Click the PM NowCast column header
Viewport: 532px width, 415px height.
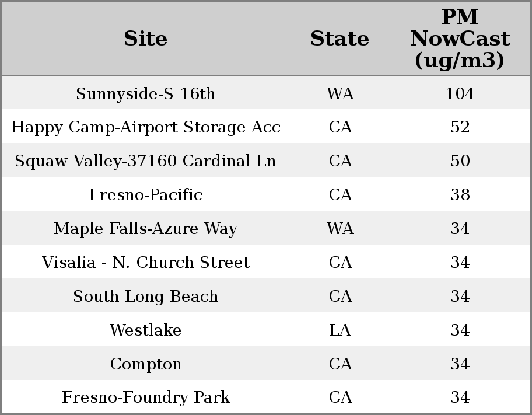[460, 39]
